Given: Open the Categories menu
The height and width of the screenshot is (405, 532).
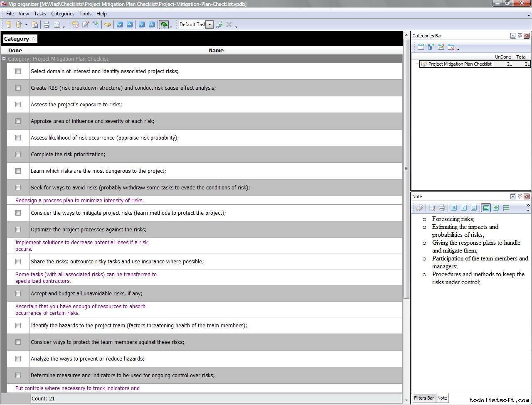Looking at the screenshot, I should pos(62,14).
